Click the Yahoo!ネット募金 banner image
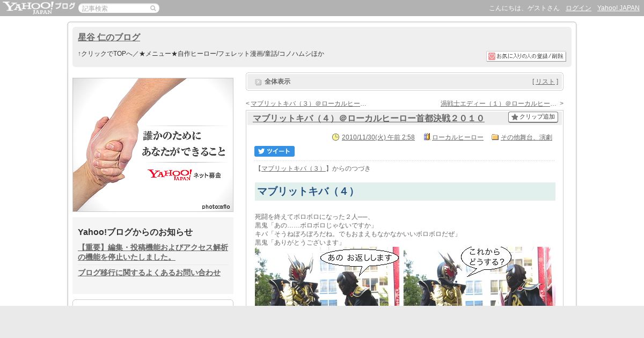Image resolution: width=644 pixels, height=338 pixels. coord(153,145)
